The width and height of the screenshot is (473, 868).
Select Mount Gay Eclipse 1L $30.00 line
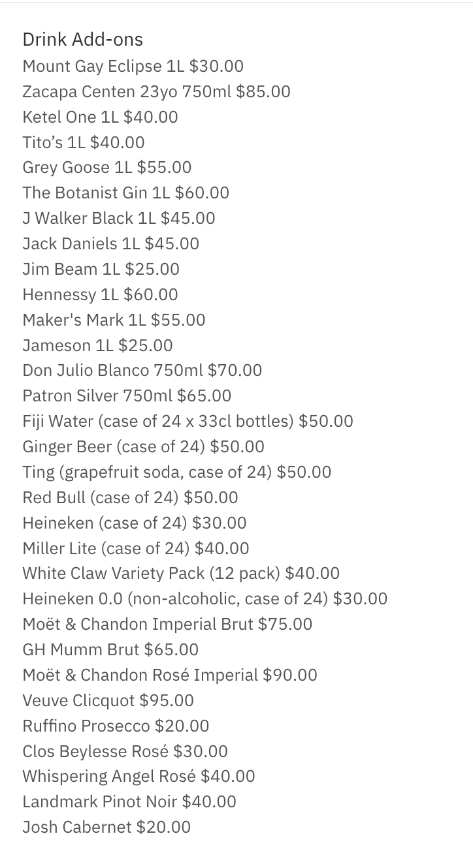tap(133, 67)
